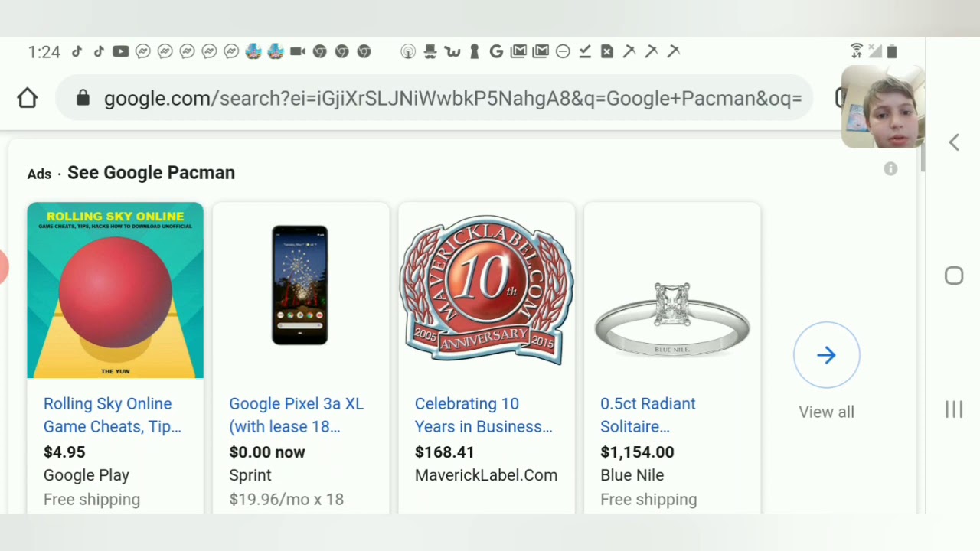Tap the underlined checkmark status icon
This screenshot has height=551, width=980.
585,51
